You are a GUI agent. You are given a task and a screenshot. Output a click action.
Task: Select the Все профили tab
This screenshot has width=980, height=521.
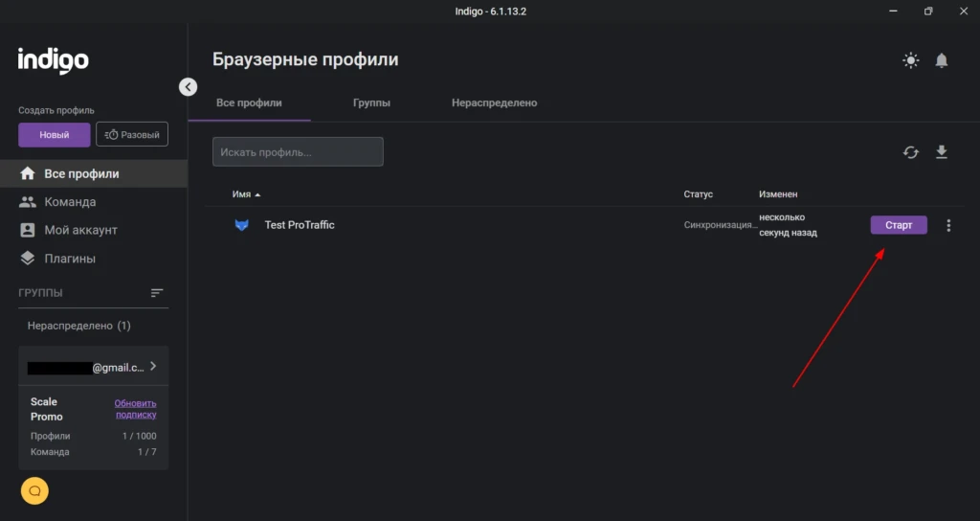[x=249, y=102]
